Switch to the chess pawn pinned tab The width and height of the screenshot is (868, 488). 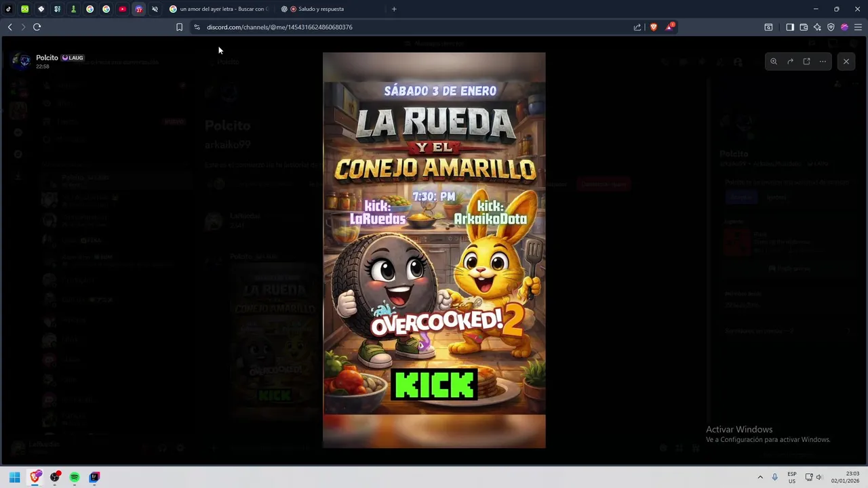point(73,9)
